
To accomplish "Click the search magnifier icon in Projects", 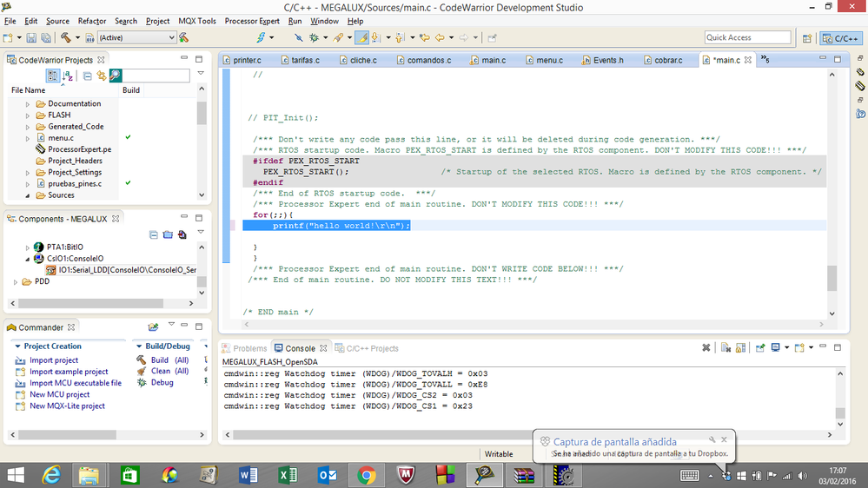I will pos(116,76).
